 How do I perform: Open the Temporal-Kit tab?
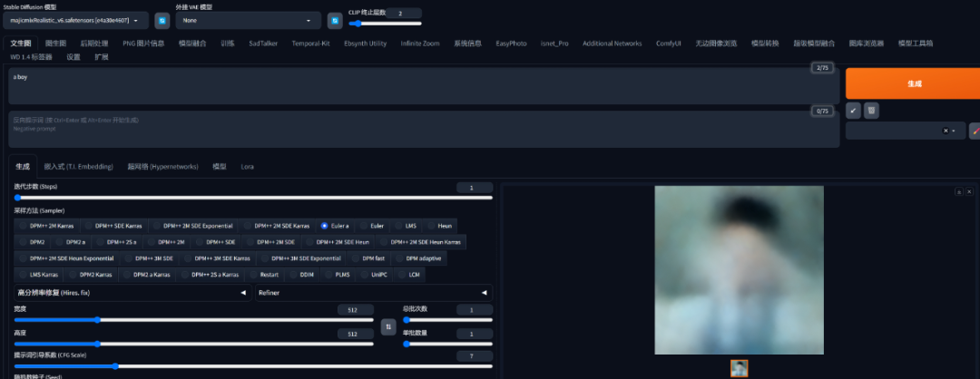pyautogui.click(x=310, y=44)
